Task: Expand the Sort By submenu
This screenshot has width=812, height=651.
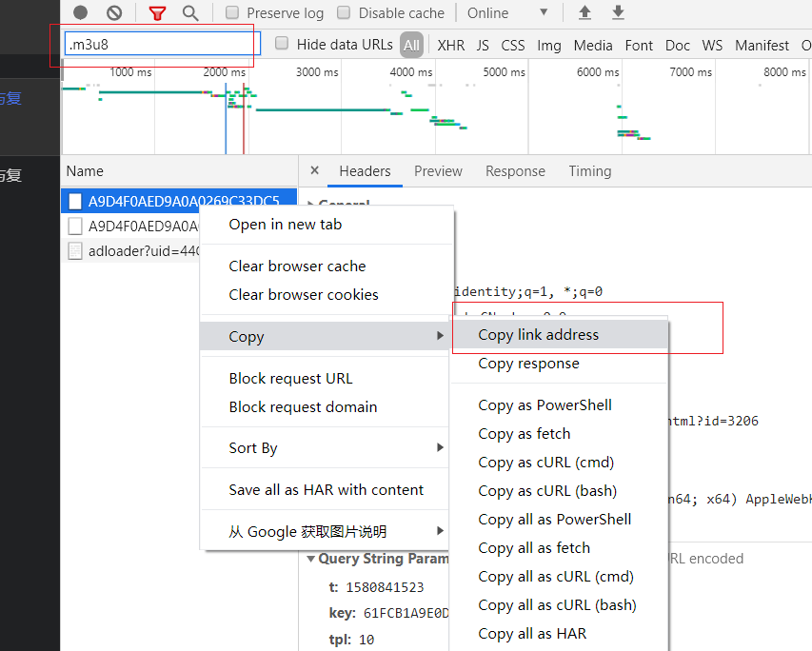Action: (x=325, y=448)
